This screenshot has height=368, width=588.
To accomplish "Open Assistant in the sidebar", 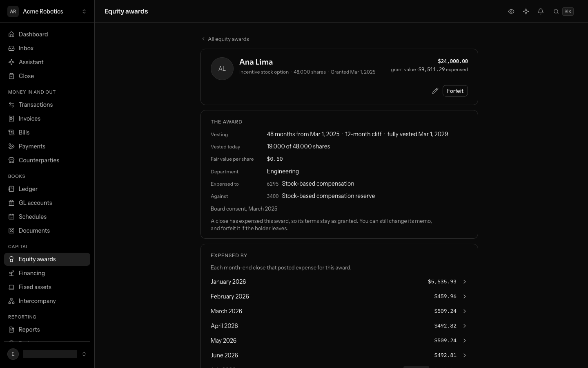I will 47,62.
